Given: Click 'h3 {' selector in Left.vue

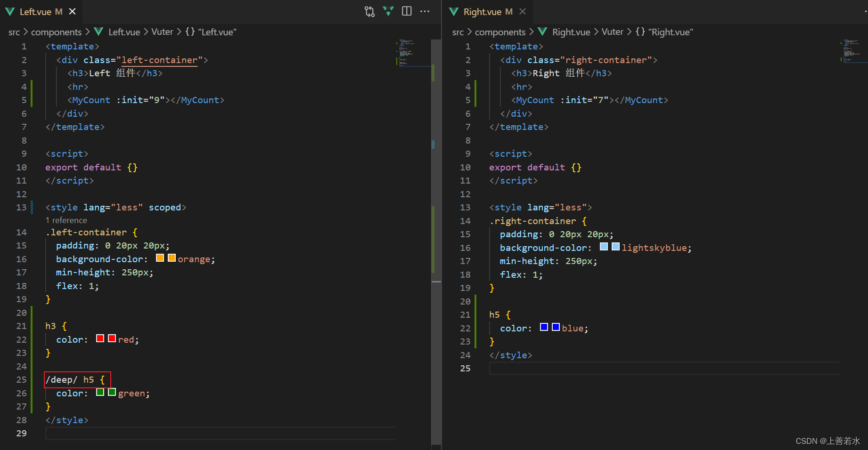Looking at the screenshot, I should [56, 326].
